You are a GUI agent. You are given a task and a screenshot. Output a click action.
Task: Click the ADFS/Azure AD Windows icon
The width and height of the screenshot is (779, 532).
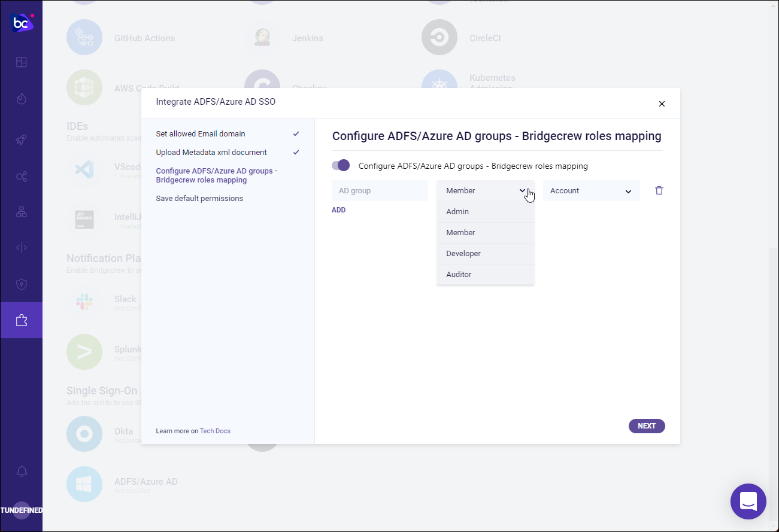click(84, 484)
